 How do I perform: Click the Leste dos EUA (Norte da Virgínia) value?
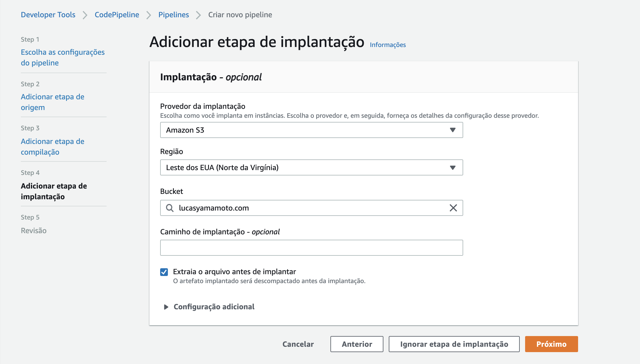point(222,167)
